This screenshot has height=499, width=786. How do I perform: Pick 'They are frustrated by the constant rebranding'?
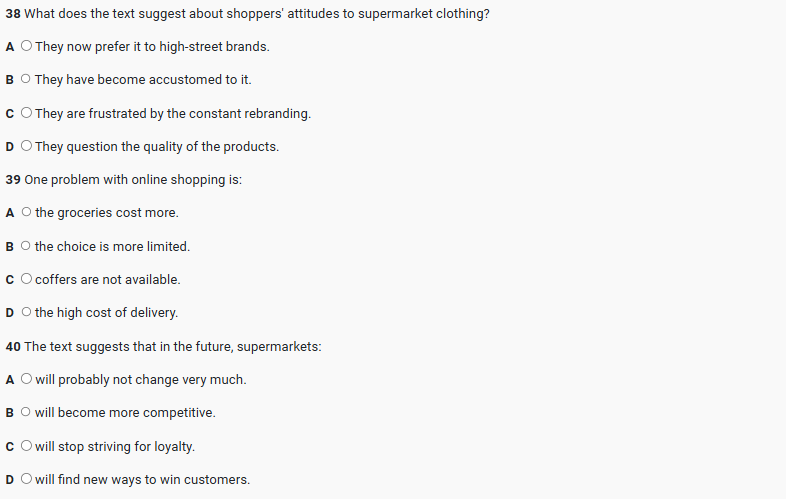tap(26, 113)
